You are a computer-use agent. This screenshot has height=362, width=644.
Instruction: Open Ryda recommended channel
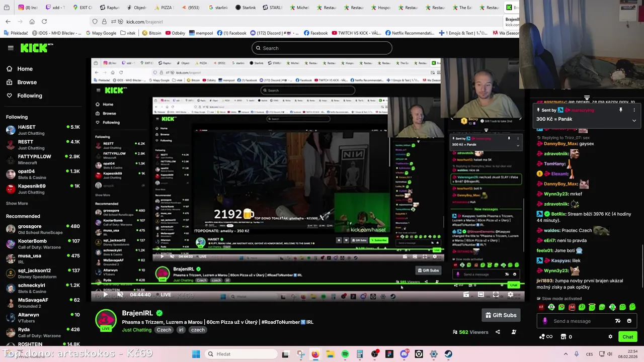[x=43, y=332]
